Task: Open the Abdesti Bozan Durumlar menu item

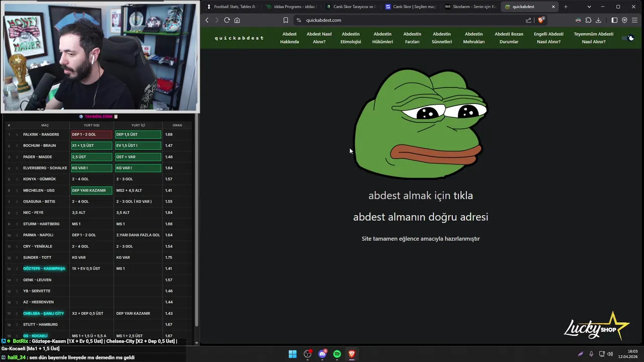Action: [x=509, y=38]
